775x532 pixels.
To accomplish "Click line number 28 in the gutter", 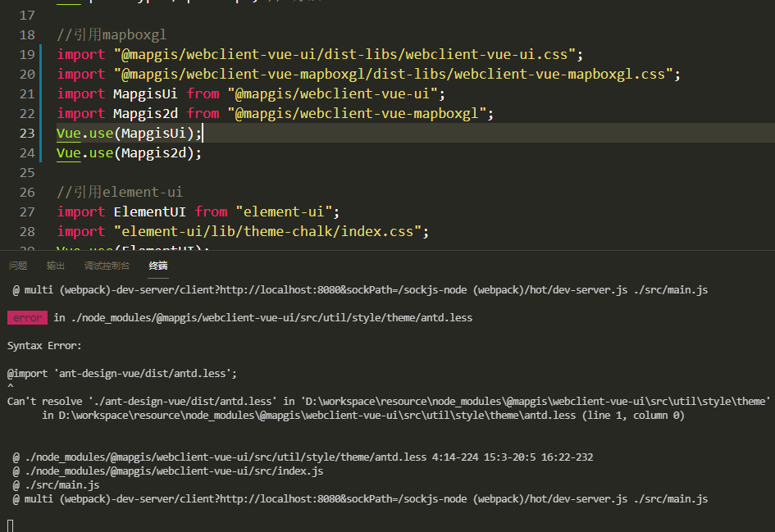I will tap(27, 232).
